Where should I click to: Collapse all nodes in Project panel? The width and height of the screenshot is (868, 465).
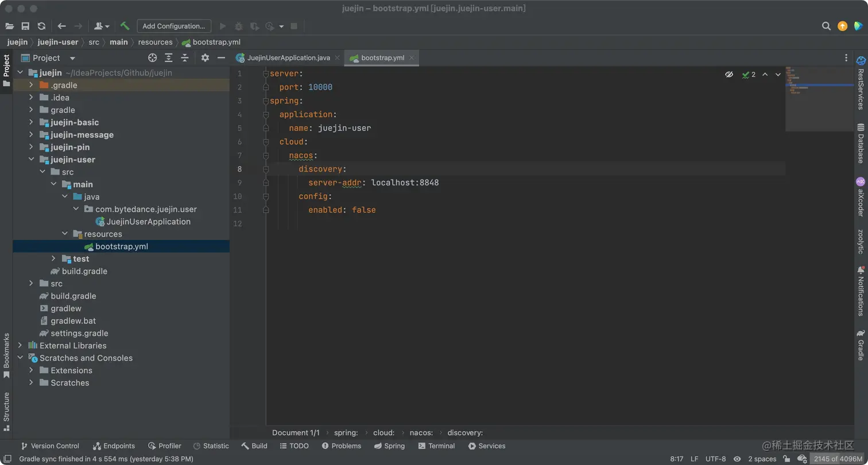pos(184,58)
